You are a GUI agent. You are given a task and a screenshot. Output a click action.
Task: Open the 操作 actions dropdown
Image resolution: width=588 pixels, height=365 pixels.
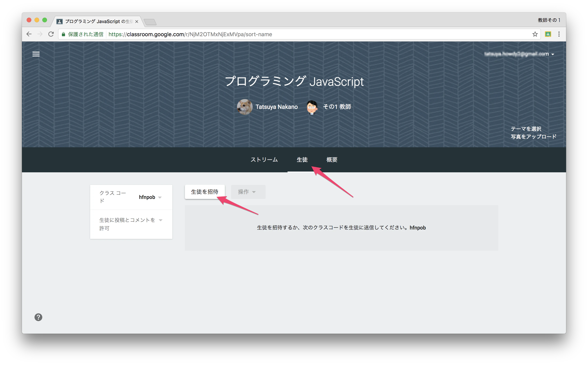pos(248,192)
